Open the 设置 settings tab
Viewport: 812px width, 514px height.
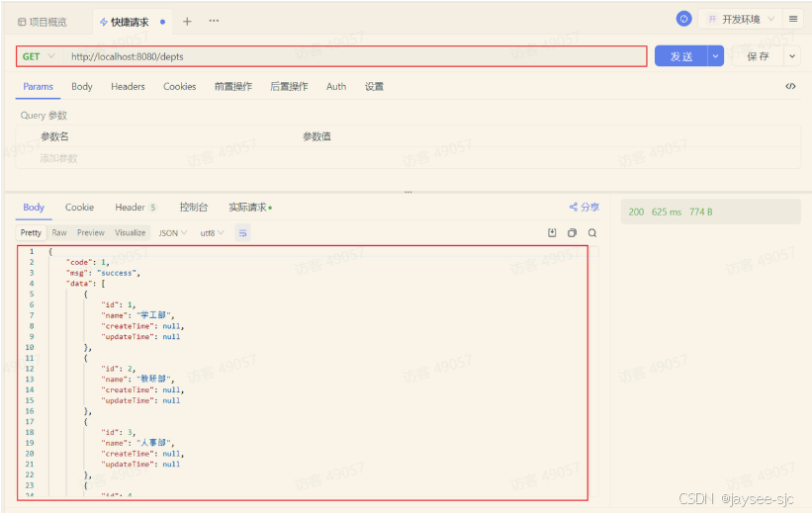tap(374, 86)
